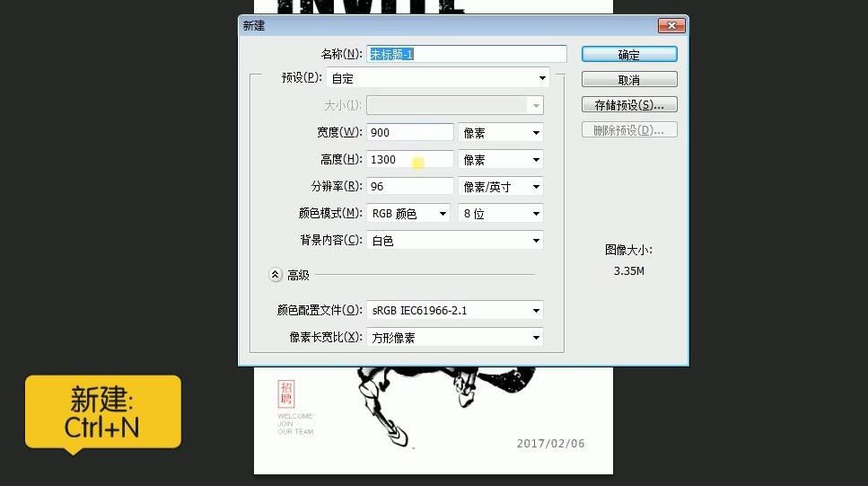The image size is (868, 486).
Task: Click the 分辨率 resolution field showing 96
Action: point(409,187)
